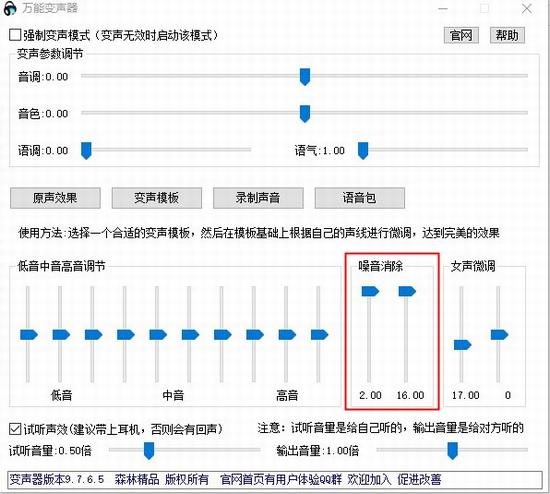Click the 语调 slider thumb
Viewport: 550px width, 494px height.
coord(86,151)
